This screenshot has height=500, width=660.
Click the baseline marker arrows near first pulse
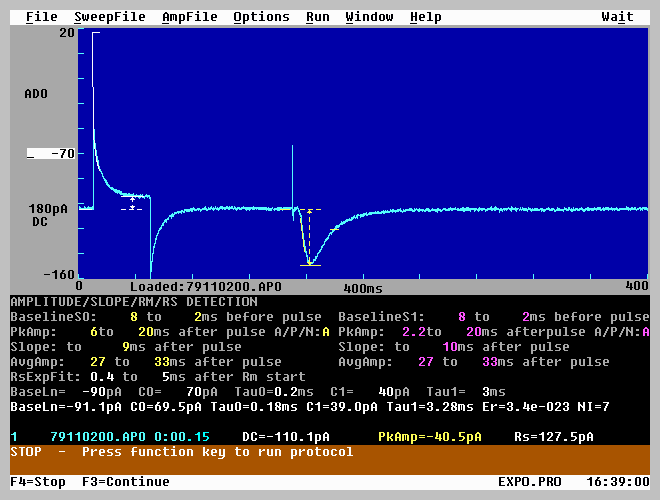tap(133, 203)
